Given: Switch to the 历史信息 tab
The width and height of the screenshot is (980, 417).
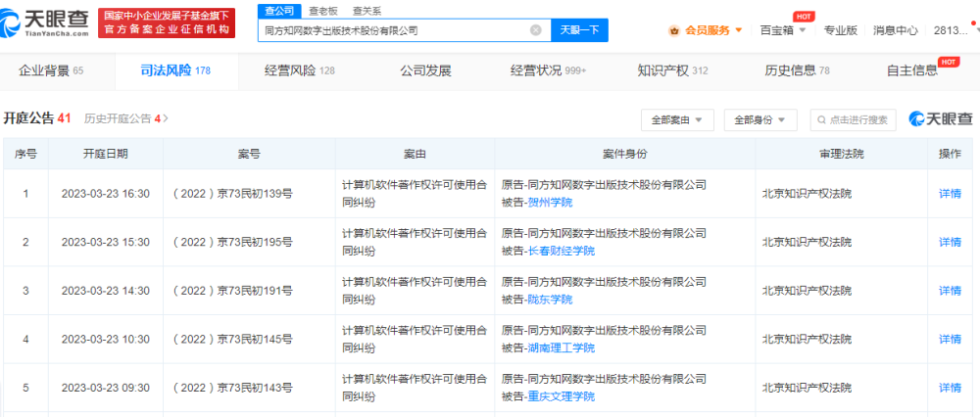Looking at the screenshot, I should 797,70.
